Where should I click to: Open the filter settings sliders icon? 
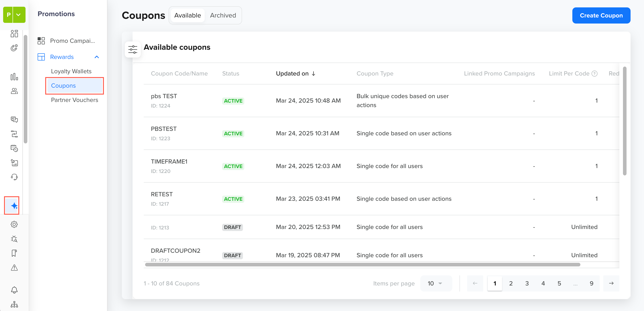pos(133,49)
